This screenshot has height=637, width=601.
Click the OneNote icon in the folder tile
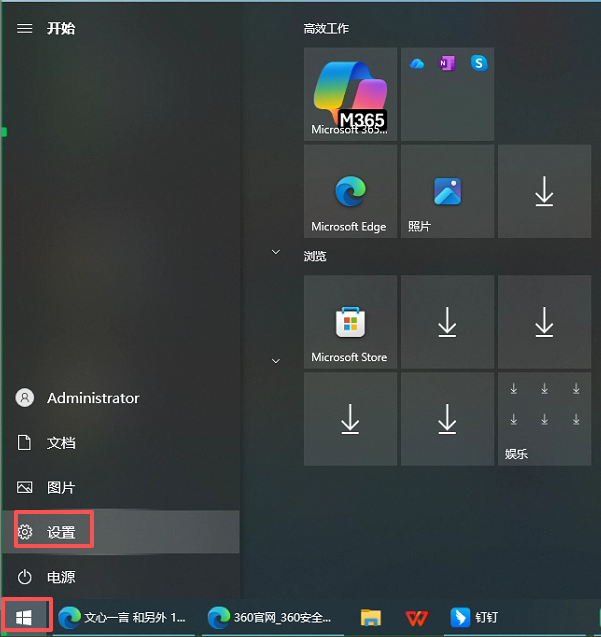tap(447, 63)
